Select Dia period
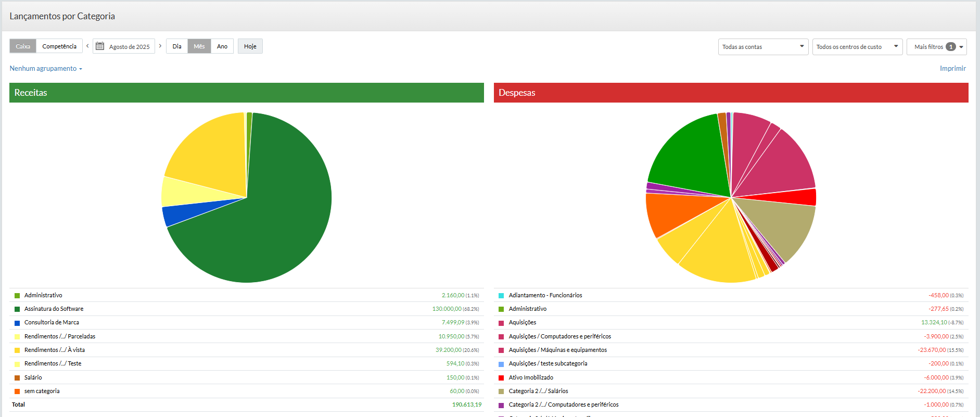 177,46
